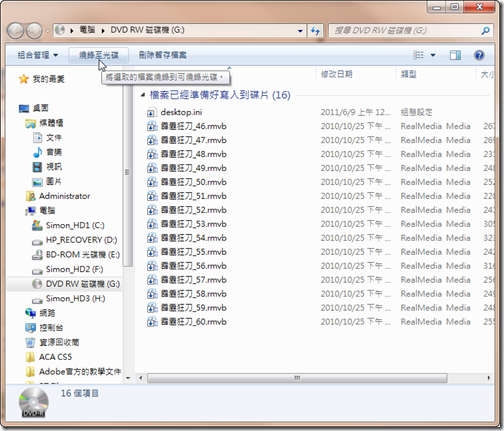Open the recent pages dropdown arrow
The height and width of the screenshot is (431, 504).
(x=48, y=31)
